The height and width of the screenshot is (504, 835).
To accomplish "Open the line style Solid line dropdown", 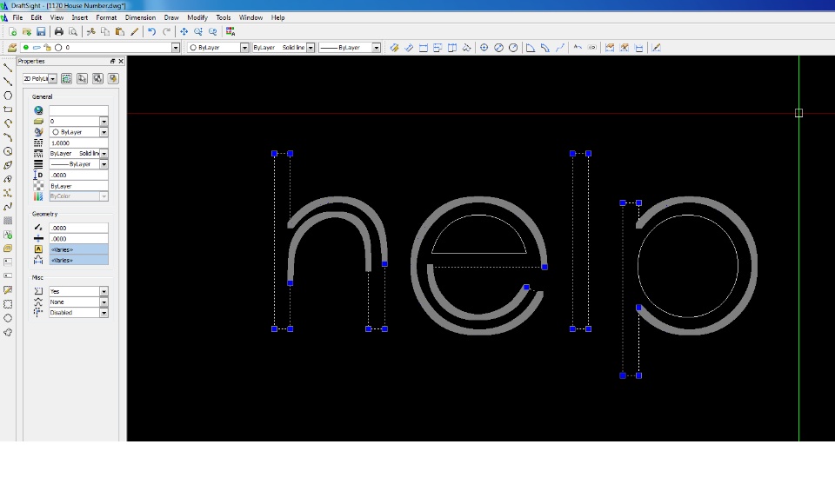I will point(311,48).
